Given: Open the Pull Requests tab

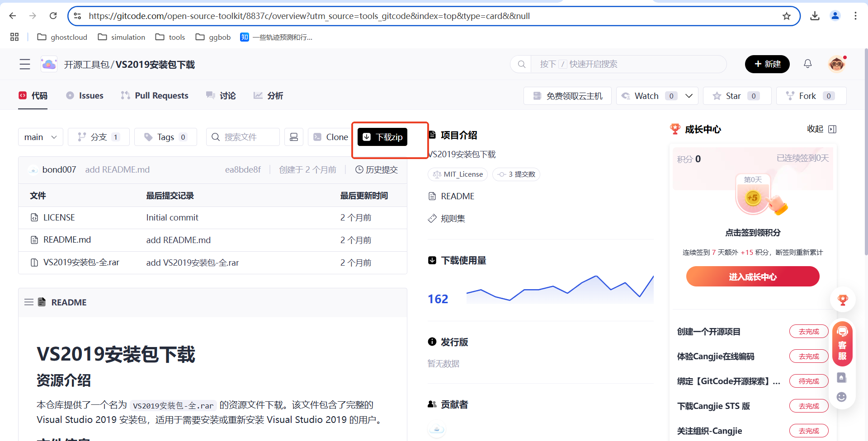Looking at the screenshot, I should coord(154,95).
